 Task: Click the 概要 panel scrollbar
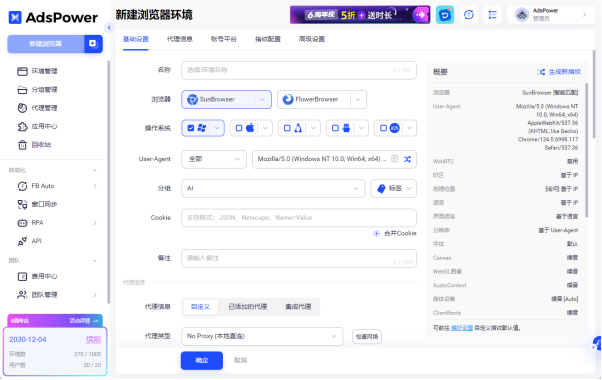point(586,150)
